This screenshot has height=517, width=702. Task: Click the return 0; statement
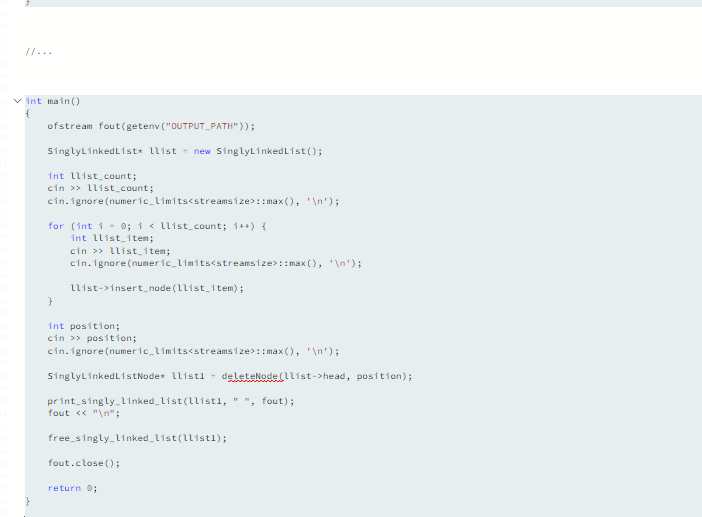[72, 488]
